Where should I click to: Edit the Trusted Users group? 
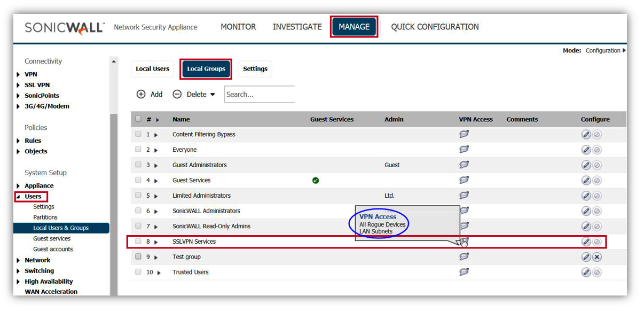[586, 273]
